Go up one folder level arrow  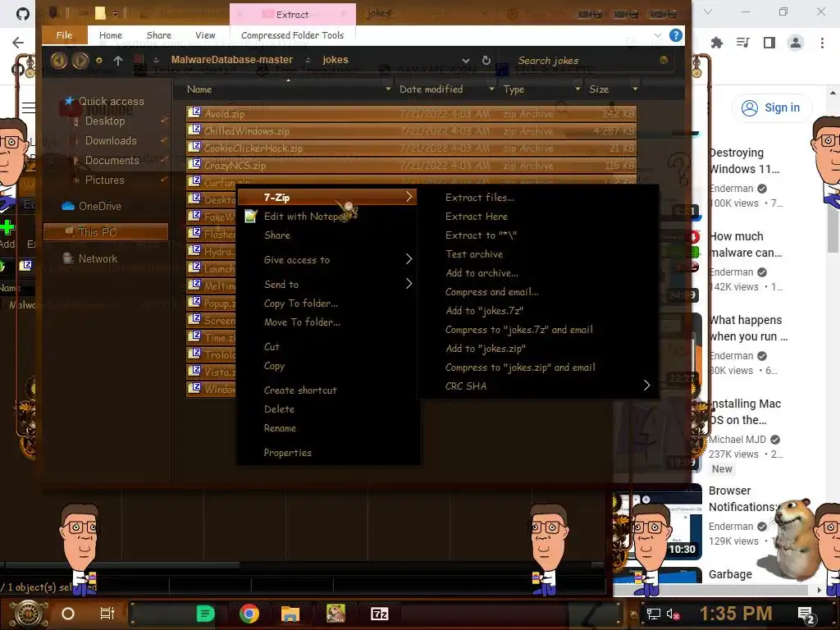coord(118,61)
